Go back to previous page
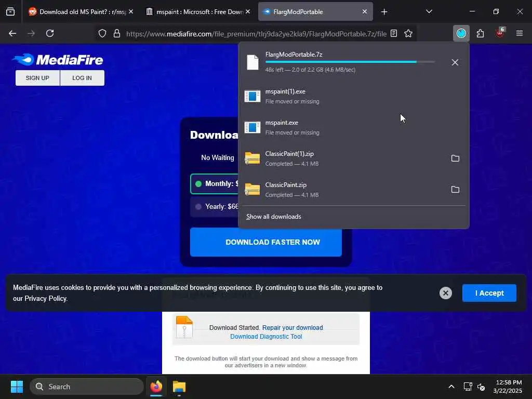This screenshot has height=399, width=532. (12, 33)
